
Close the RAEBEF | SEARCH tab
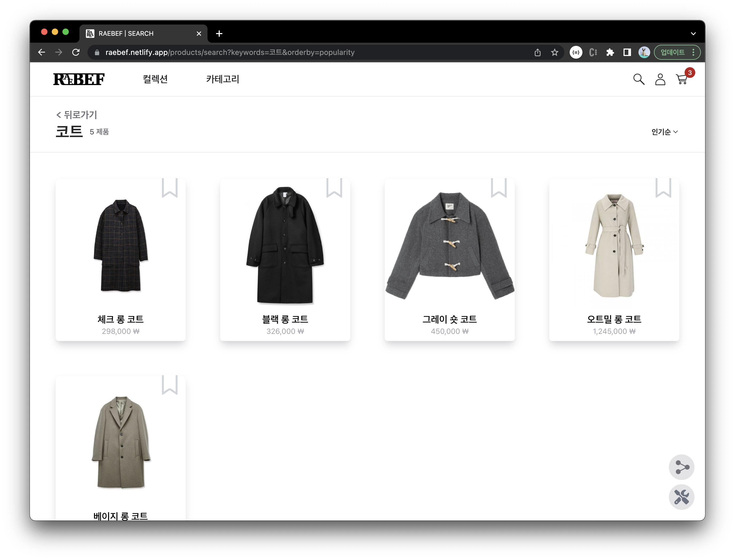click(x=199, y=34)
